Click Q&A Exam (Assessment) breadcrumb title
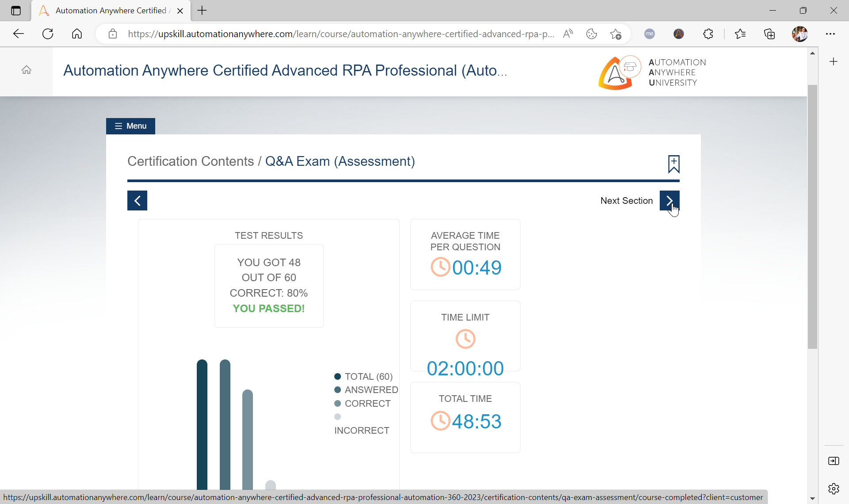 [x=340, y=161]
